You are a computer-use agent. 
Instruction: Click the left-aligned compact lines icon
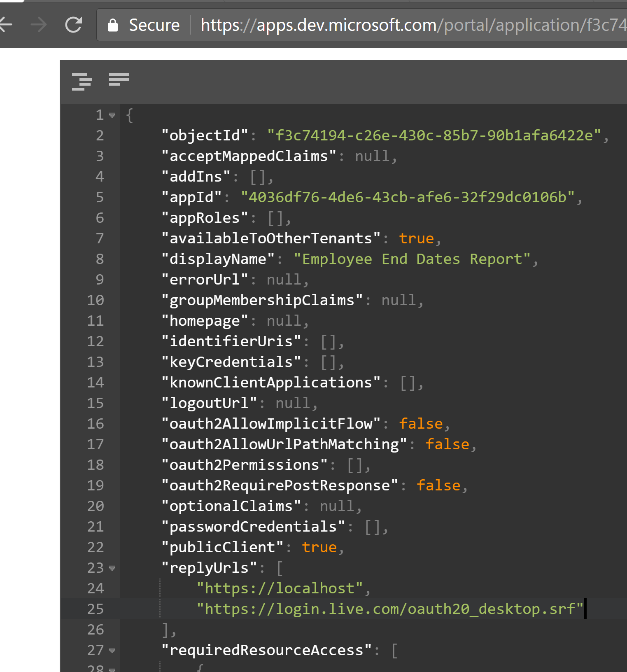pyautogui.click(x=119, y=79)
